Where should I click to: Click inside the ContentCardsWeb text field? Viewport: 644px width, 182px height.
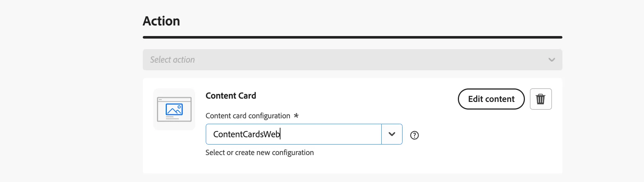pos(294,134)
